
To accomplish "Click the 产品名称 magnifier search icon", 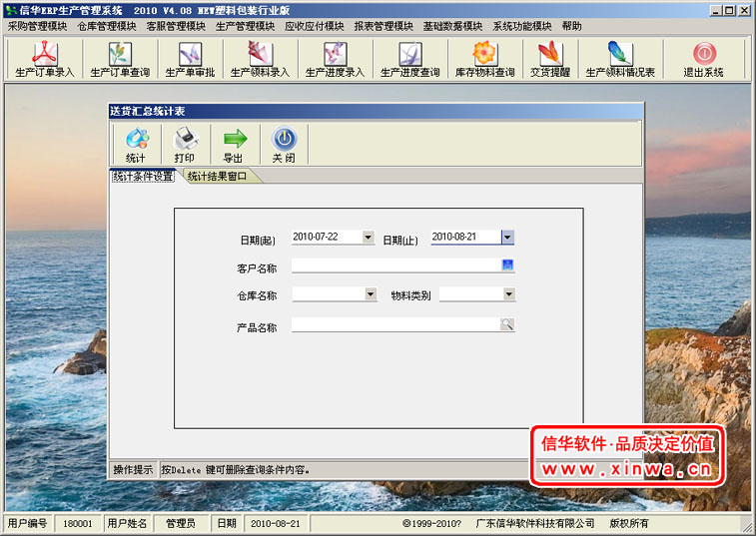I will pos(507,324).
